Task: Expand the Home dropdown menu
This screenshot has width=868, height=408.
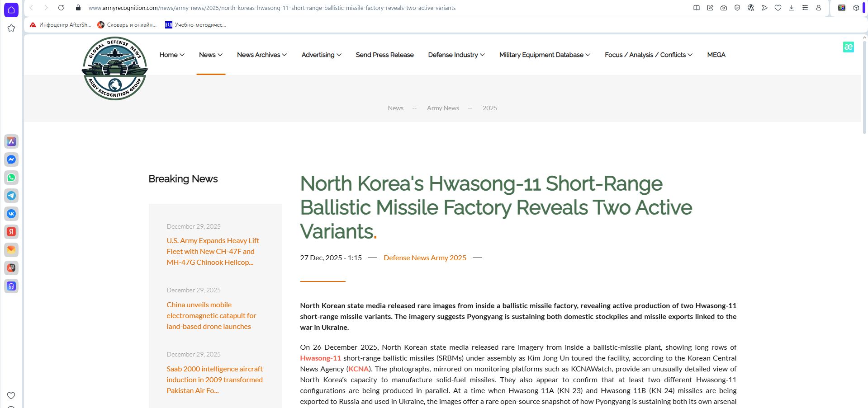Action: click(171, 55)
